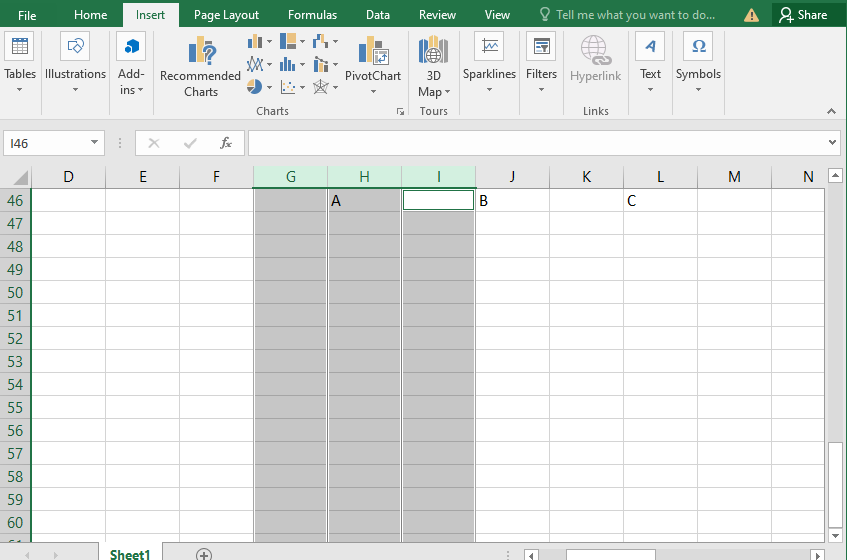Expand the formula bar
Viewport: 847px width, 560px height.
pyautogui.click(x=832, y=143)
